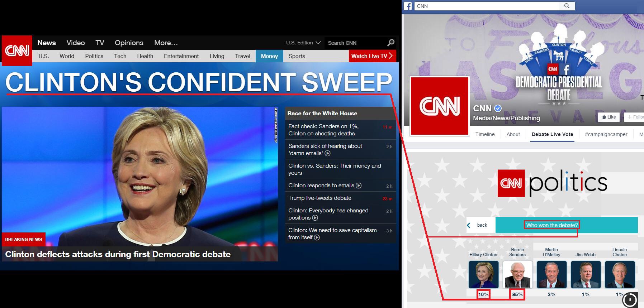Play the 'Clinton responds to emails' video icon
Image resolution: width=644 pixels, height=308 pixels.
359,186
